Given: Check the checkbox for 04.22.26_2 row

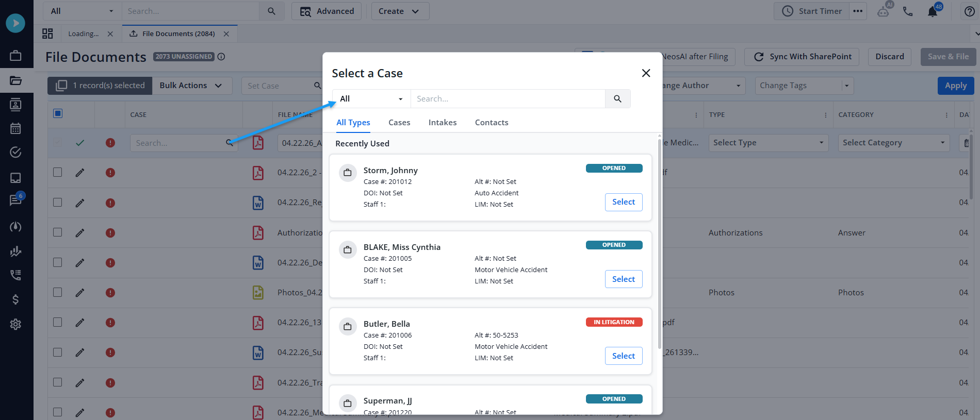Looking at the screenshot, I should click(58, 172).
